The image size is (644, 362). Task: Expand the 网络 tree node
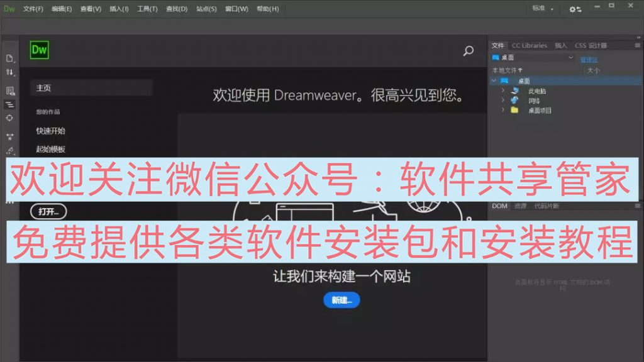[502, 100]
